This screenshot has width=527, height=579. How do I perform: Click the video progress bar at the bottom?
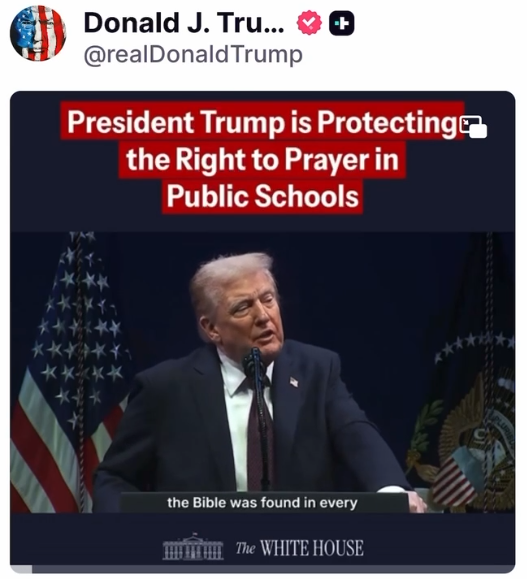[x=263, y=569]
